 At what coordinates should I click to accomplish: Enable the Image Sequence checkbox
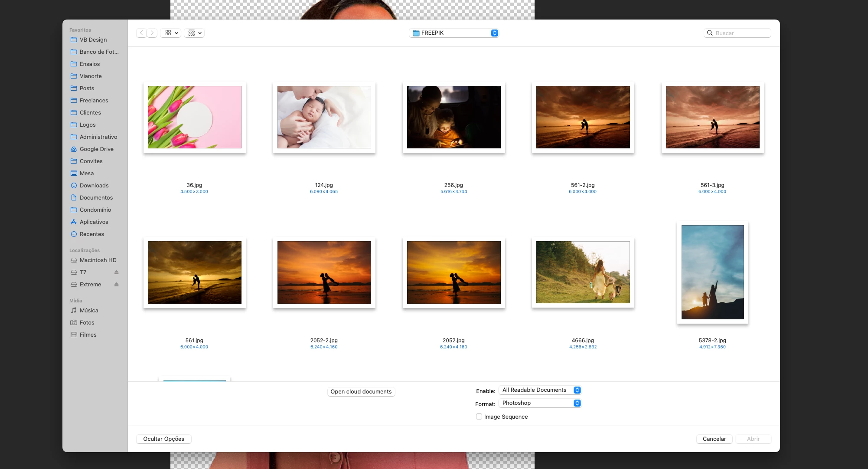pos(479,417)
